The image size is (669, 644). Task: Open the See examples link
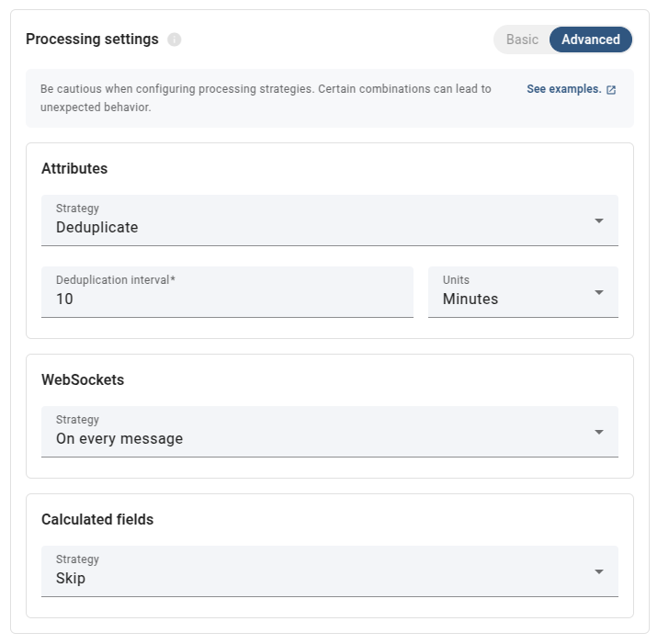[x=563, y=89]
